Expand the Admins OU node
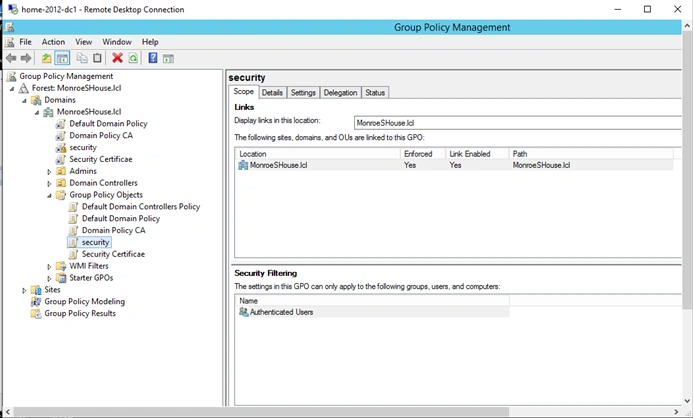The image size is (693, 418). 49,172
